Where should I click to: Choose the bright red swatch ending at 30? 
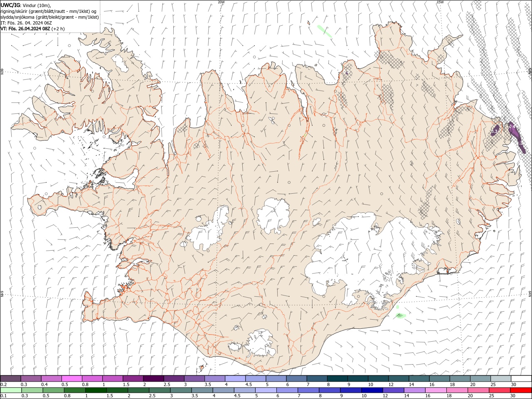pos(521,390)
